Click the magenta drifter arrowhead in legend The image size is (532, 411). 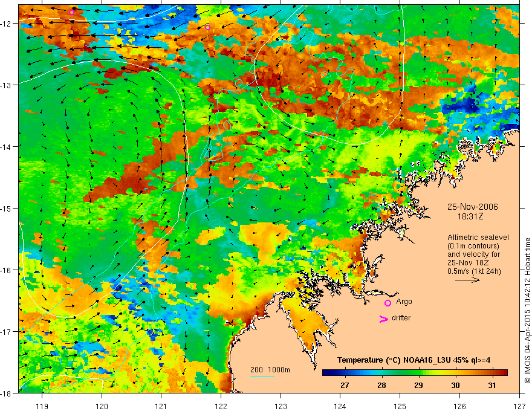383,319
